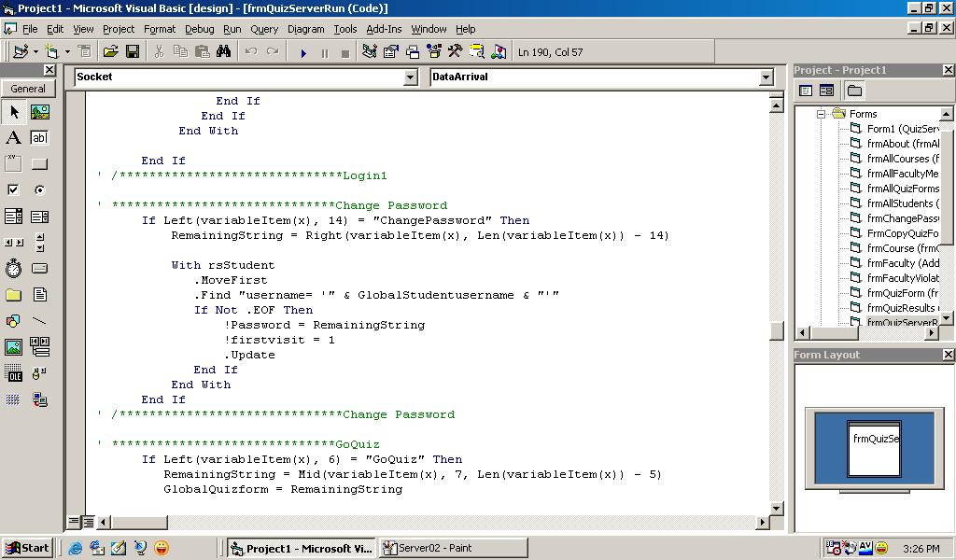This screenshot has height=560, width=956.
Task: Select frmAllCourses in project tree
Action: click(903, 159)
